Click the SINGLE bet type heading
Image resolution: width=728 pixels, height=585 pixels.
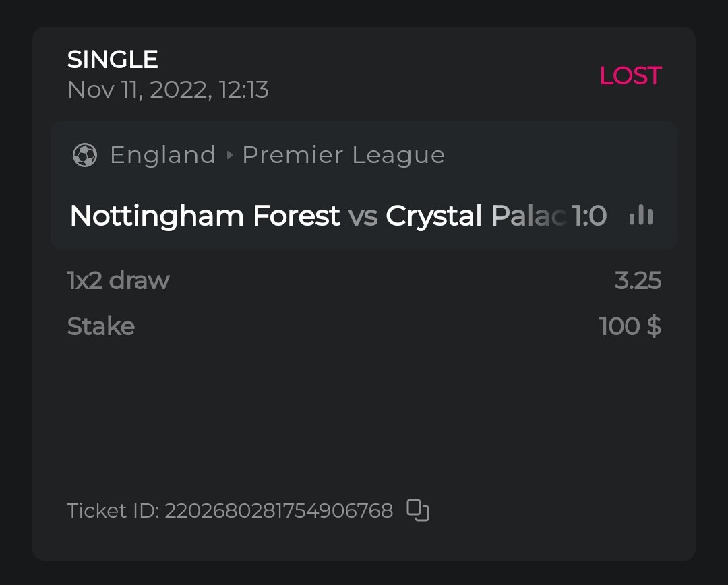[x=113, y=60]
